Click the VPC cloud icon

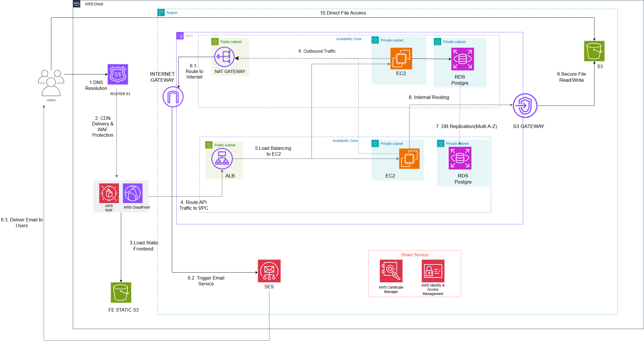pos(180,36)
